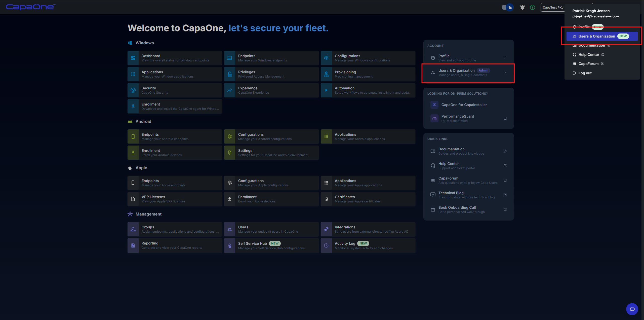Open PerformanceGuard external link icon
Screen dimensions: 644x320
pos(505,118)
